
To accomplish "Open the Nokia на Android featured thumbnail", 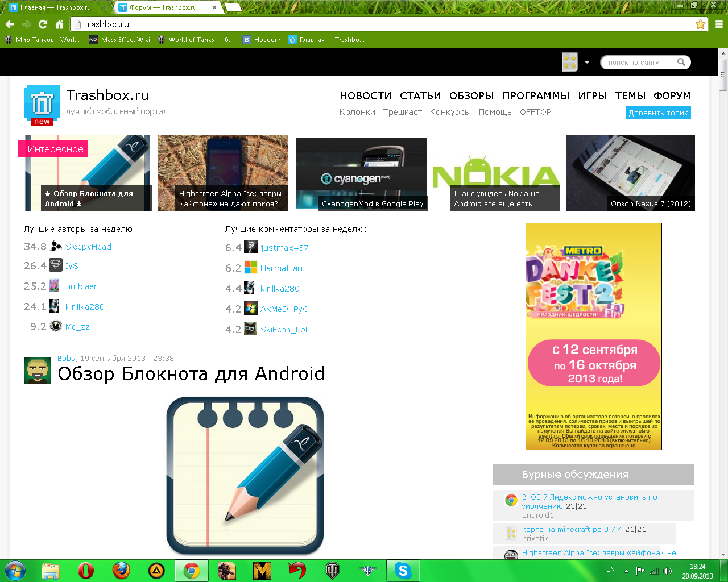I will click(497, 173).
